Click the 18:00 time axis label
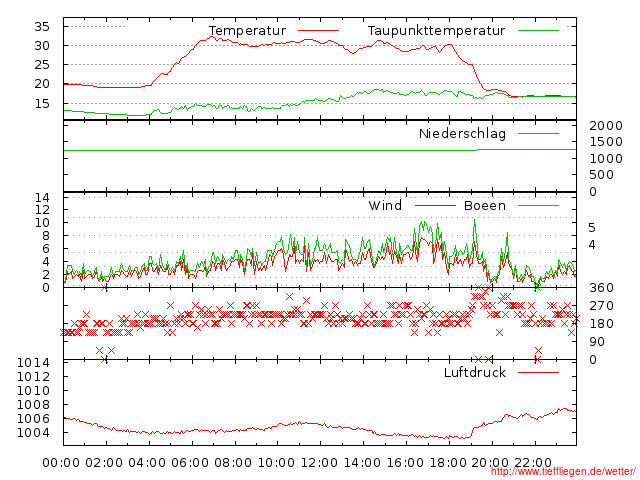This screenshot has width=640, height=480. 448,463
